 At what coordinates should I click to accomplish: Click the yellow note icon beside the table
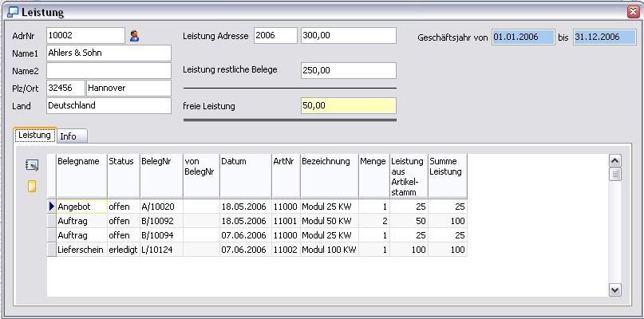click(32, 186)
